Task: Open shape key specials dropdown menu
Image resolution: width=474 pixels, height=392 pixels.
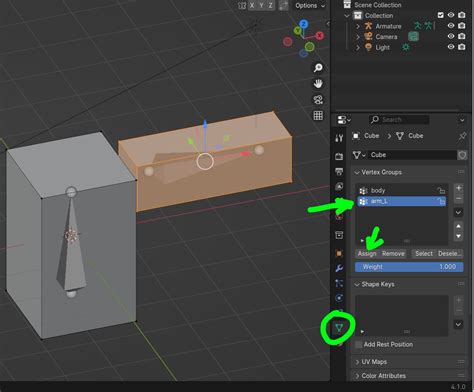Action: [458, 324]
